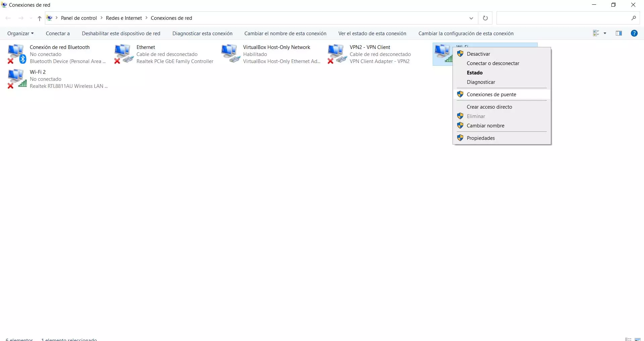Select the Ethernet adapter icon
The image size is (644, 341).
(124, 54)
